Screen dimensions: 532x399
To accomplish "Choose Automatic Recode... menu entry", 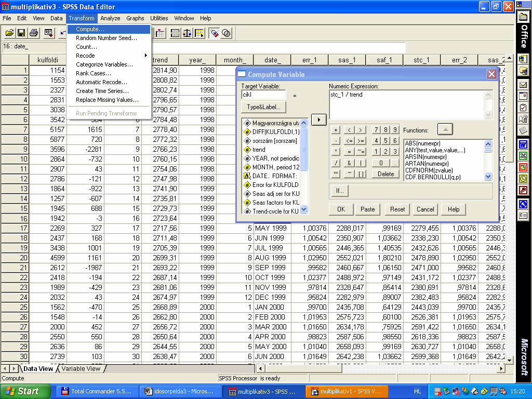I will pyautogui.click(x=109, y=82).
